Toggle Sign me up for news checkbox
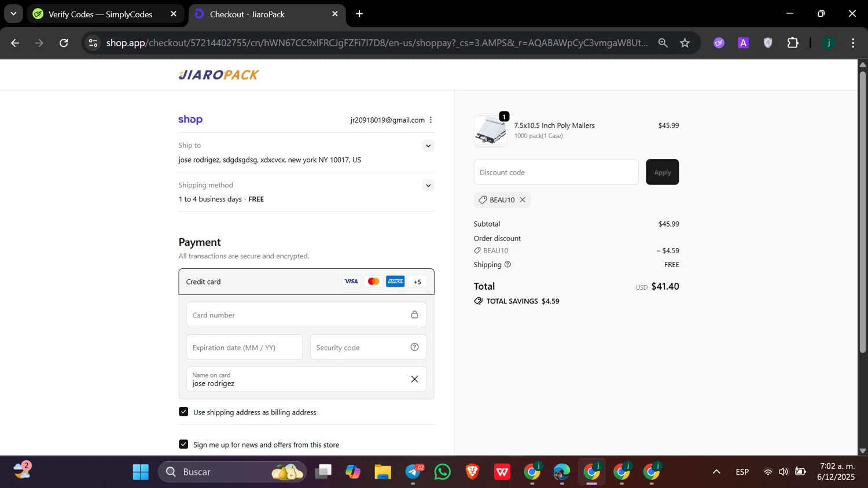 (x=183, y=444)
